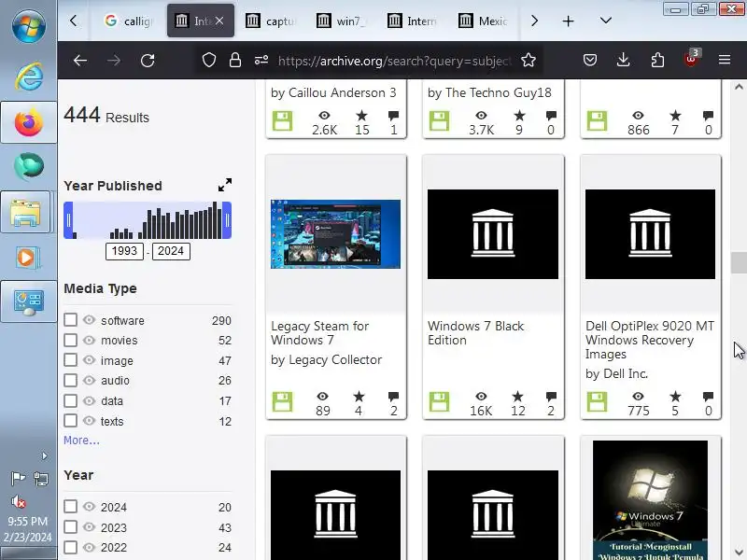Screen dimensions: 747x560
Task: Expand More media type options
Action: tap(81, 441)
